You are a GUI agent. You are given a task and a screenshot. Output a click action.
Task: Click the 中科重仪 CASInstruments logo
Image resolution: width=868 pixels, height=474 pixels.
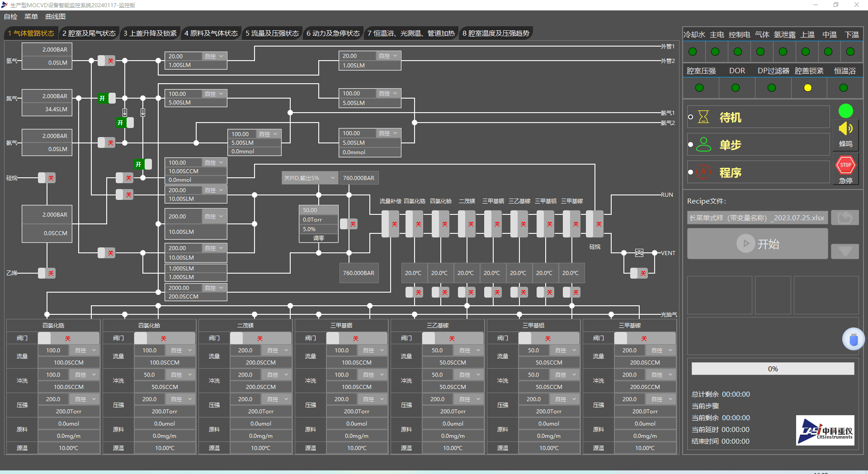pos(825,430)
